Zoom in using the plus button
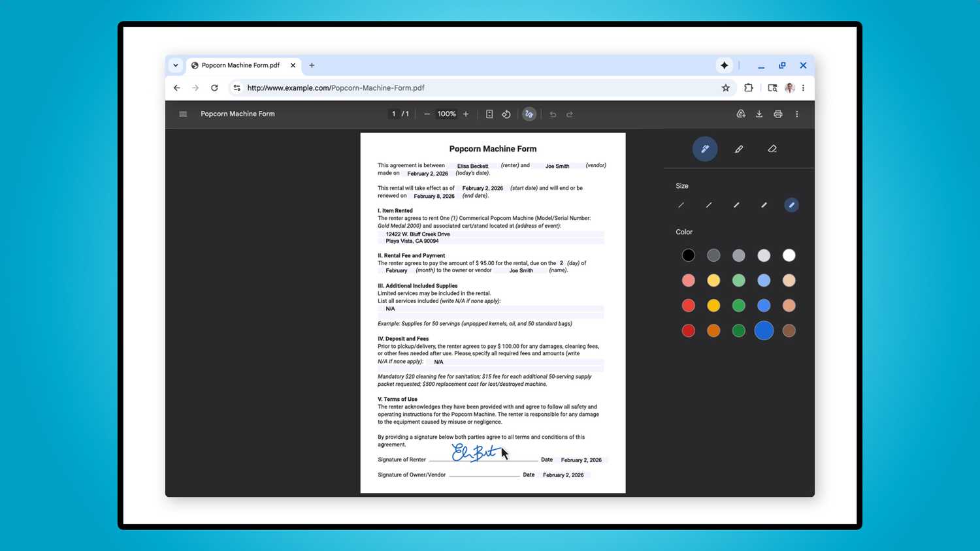 [x=466, y=114]
